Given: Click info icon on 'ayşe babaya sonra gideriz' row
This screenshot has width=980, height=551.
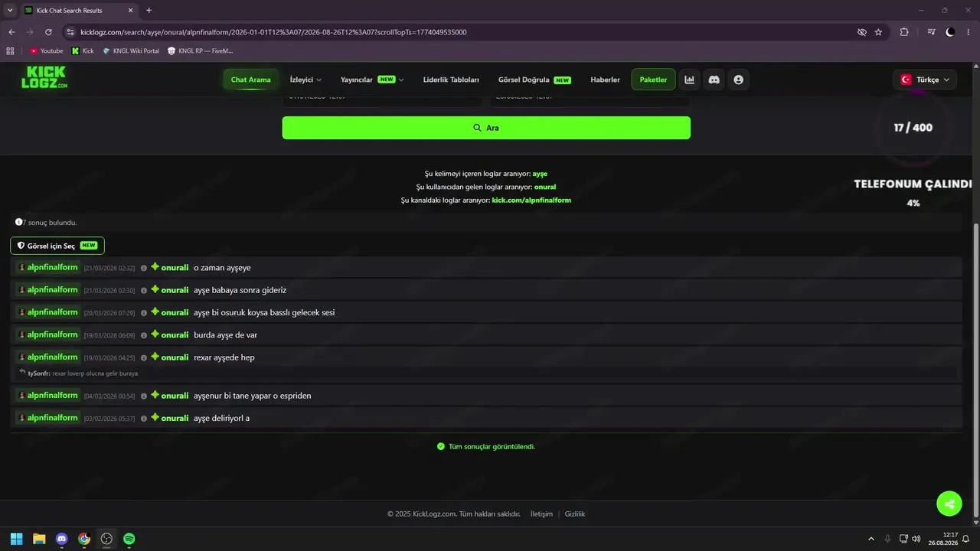Looking at the screenshot, I should (x=143, y=291).
